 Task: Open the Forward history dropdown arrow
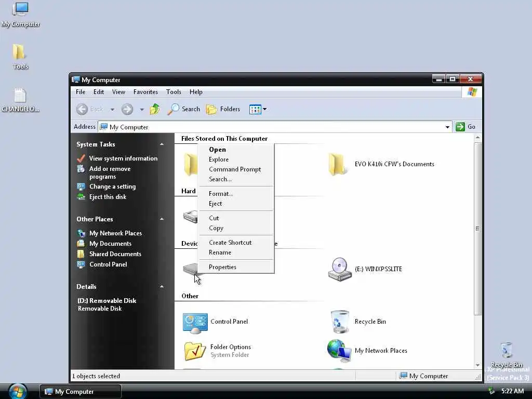click(x=142, y=110)
